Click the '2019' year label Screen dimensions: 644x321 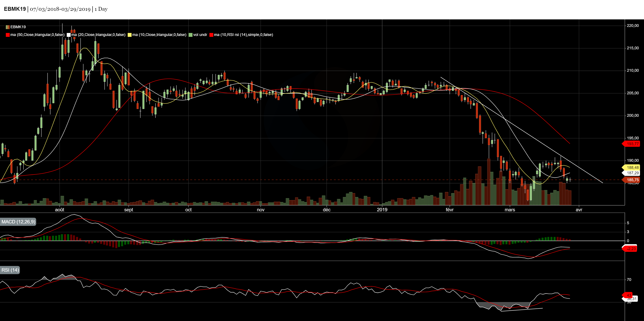[382, 210]
